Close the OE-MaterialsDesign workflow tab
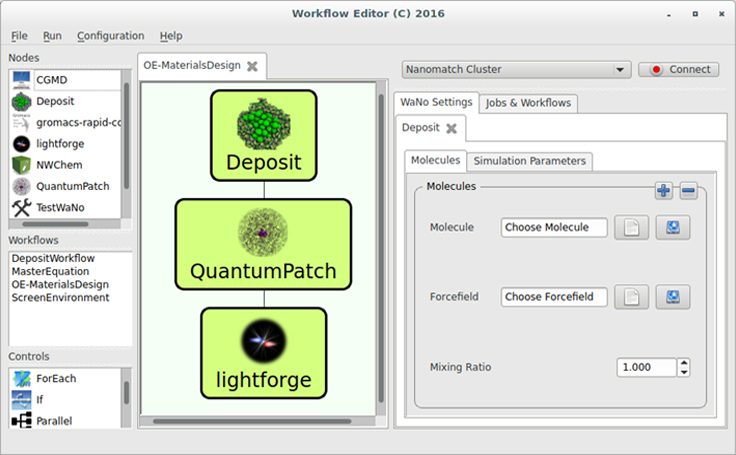Screen dimensions: 736x455 pos(252,66)
